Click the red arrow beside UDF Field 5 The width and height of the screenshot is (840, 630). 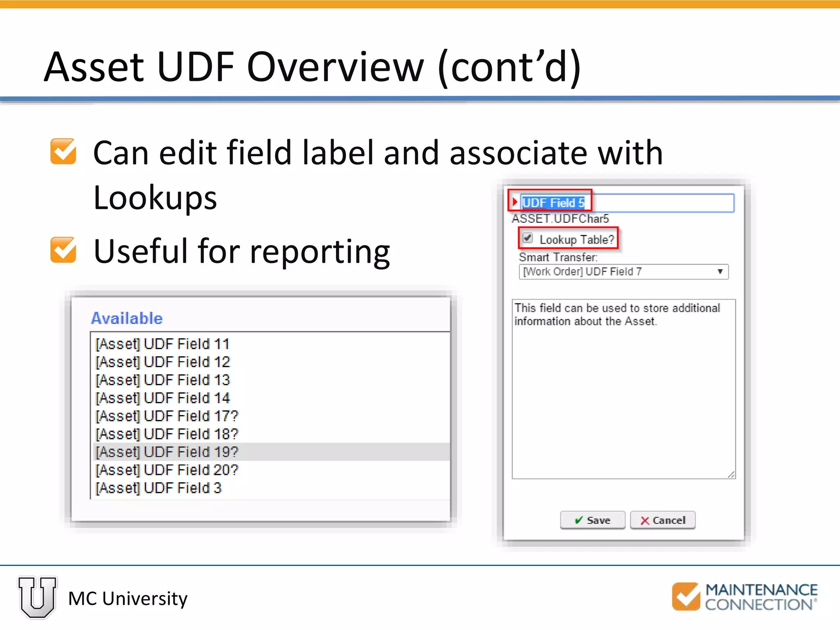514,201
